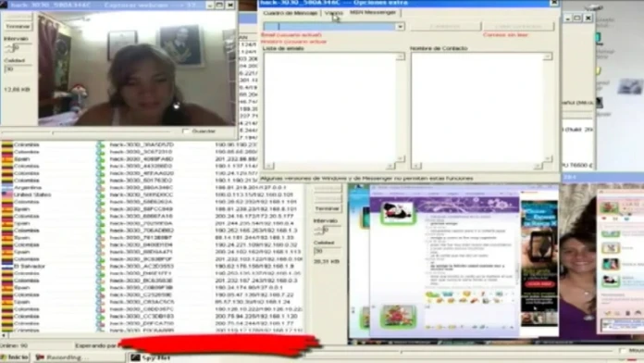Select the El Salvador connection row
This screenshot has width=644, height=363.
[x=152, y=267]
